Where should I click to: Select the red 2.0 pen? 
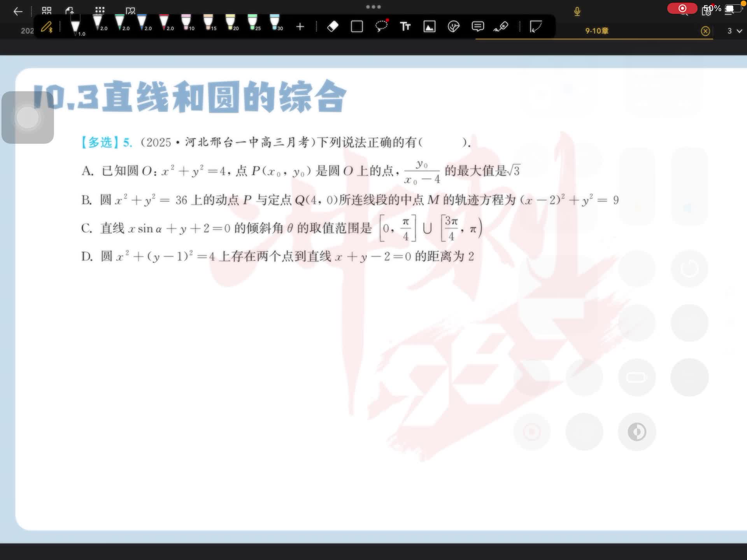pyautogui.click(x=165, y=23)
